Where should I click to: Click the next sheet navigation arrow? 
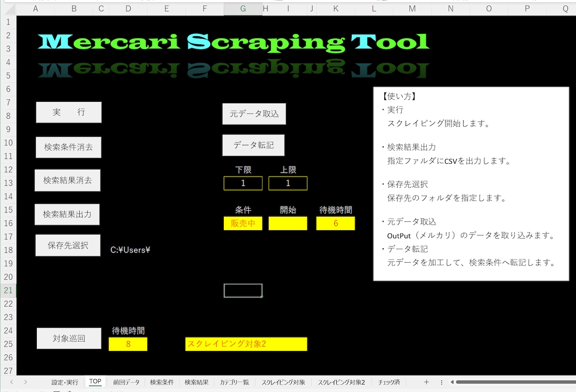tap(25, 382)
